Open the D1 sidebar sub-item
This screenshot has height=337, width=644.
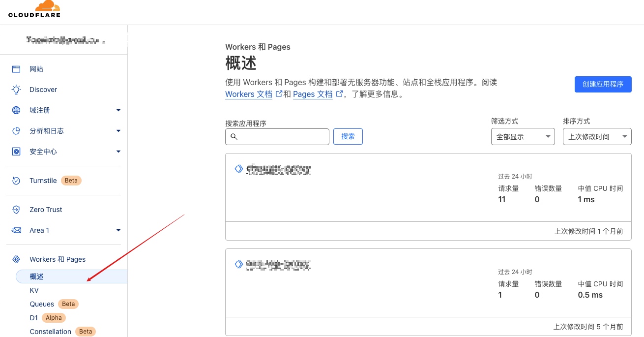pos(33,318)
